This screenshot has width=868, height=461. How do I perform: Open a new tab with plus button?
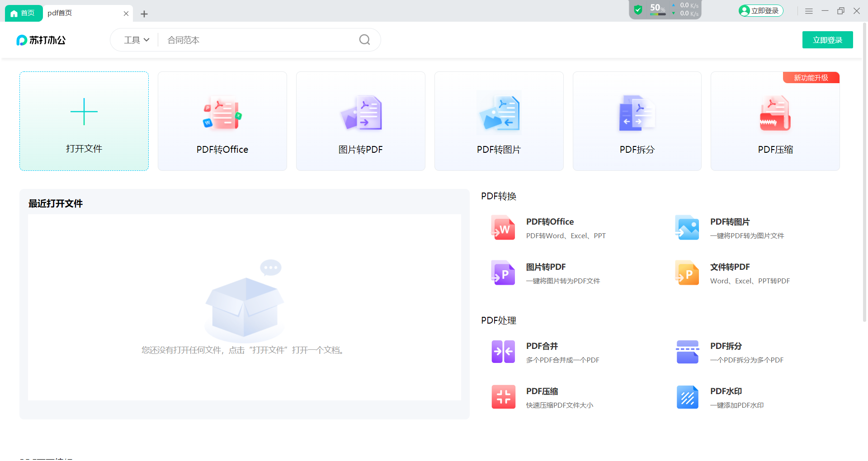144,14
